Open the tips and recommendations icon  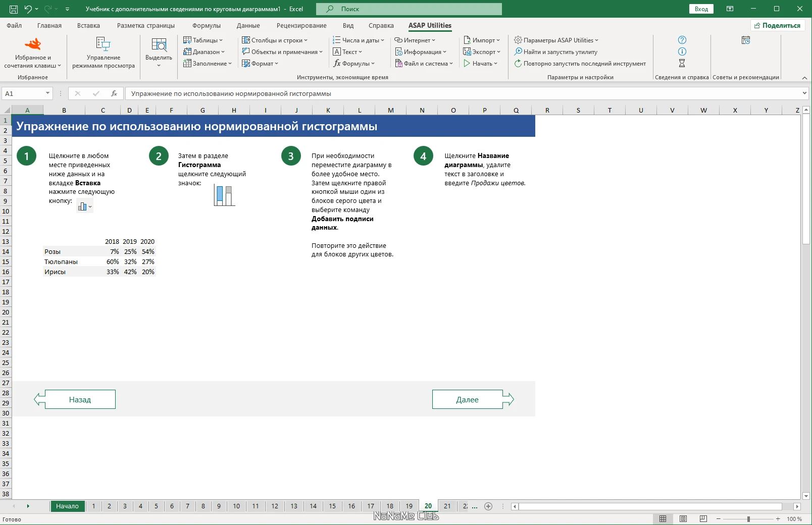pyautogui.click(x=746, y=40)
